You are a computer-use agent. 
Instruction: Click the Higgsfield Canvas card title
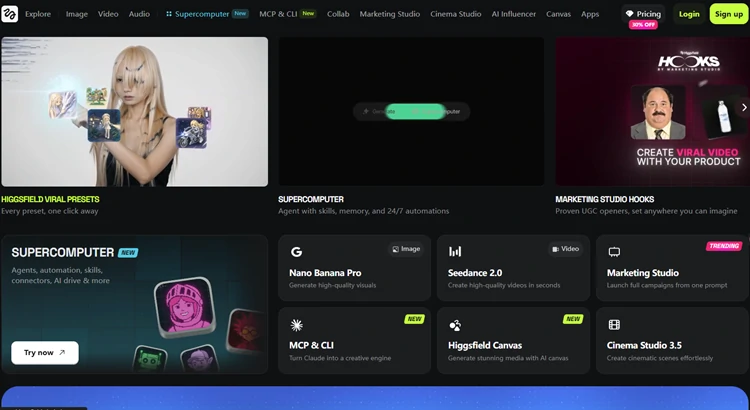485,345
